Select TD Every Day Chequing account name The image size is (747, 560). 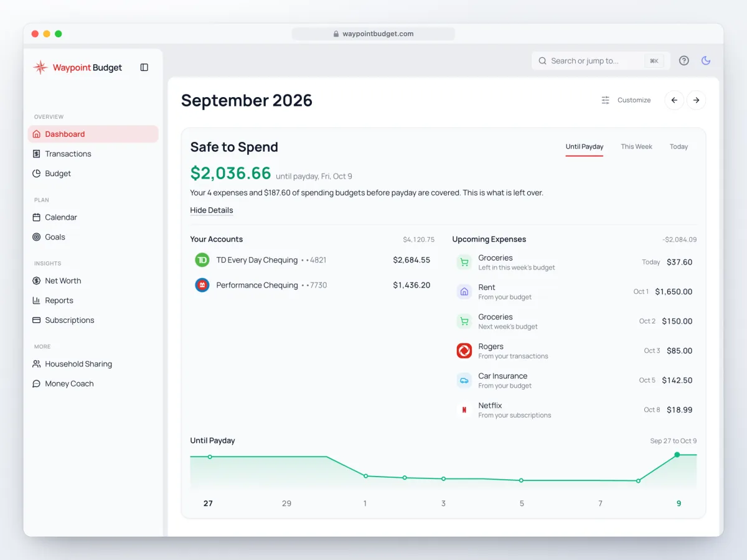(257, 260)
